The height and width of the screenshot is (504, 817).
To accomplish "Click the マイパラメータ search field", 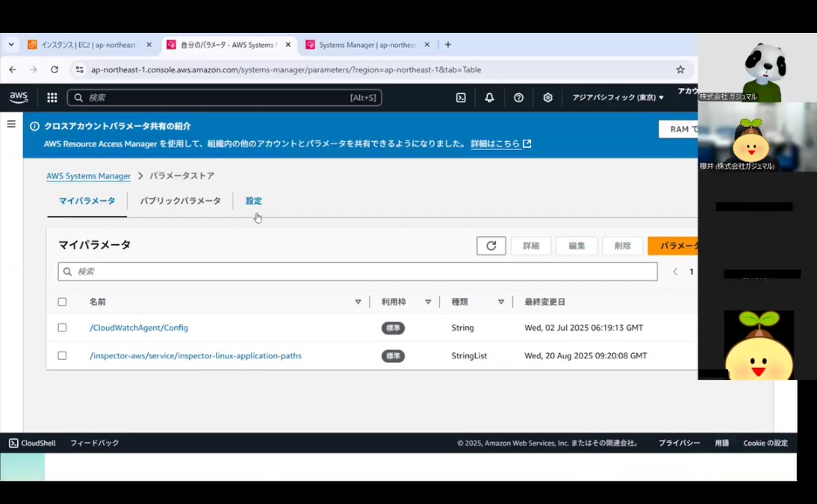I will 358,272.
